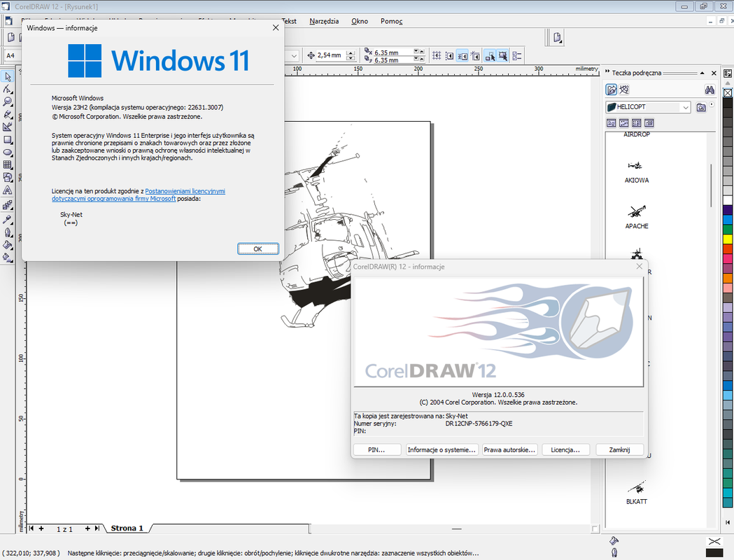Open the options dialog icon on property bar
This screenshot has width=734, height=560.
[517, 56]
